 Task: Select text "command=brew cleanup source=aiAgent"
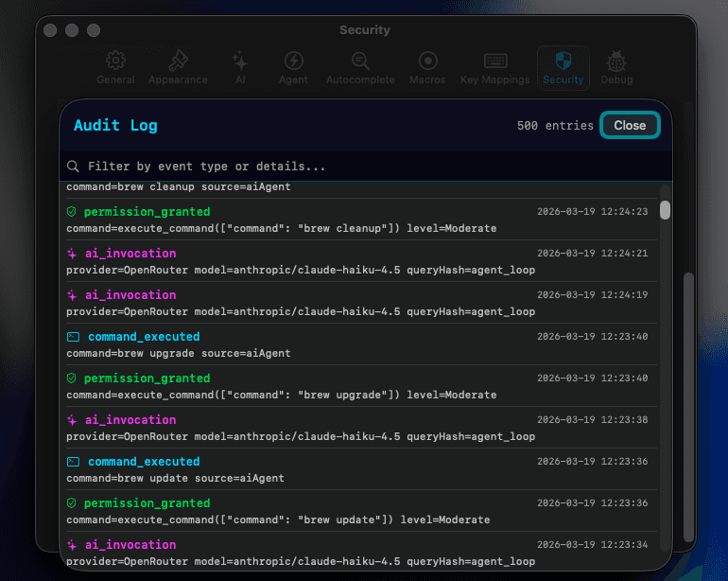click(x=179, y=186)
